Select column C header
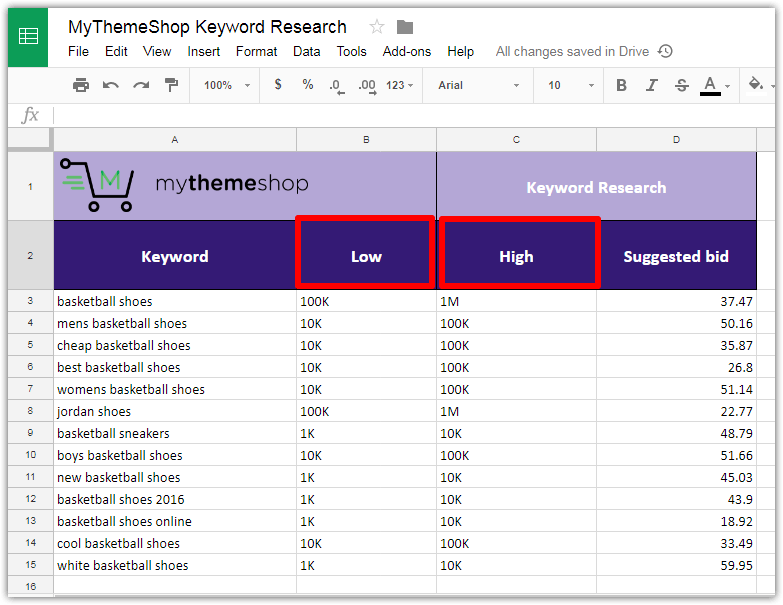The image size is (783, 605). pyautogui.click(x=516, y=139)
